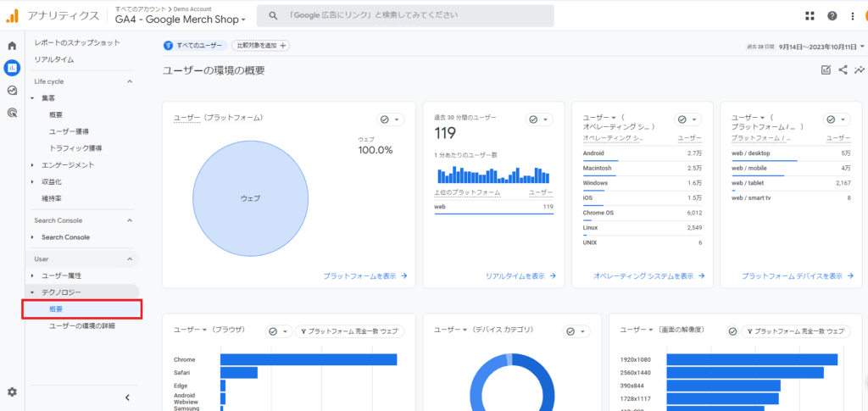Select the Reports icon in left rail
The image size is (868, 411).
tap(12, 68)
